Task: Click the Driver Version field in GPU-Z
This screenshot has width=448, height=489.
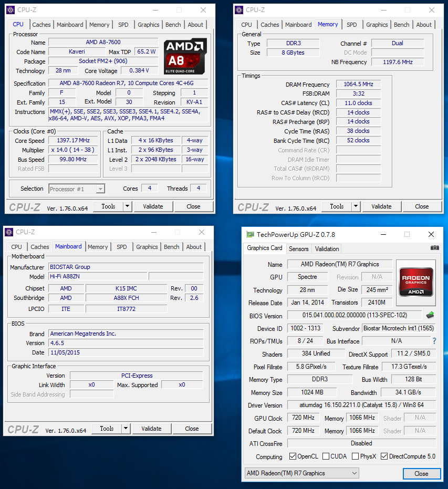Action: coord(362,405)
